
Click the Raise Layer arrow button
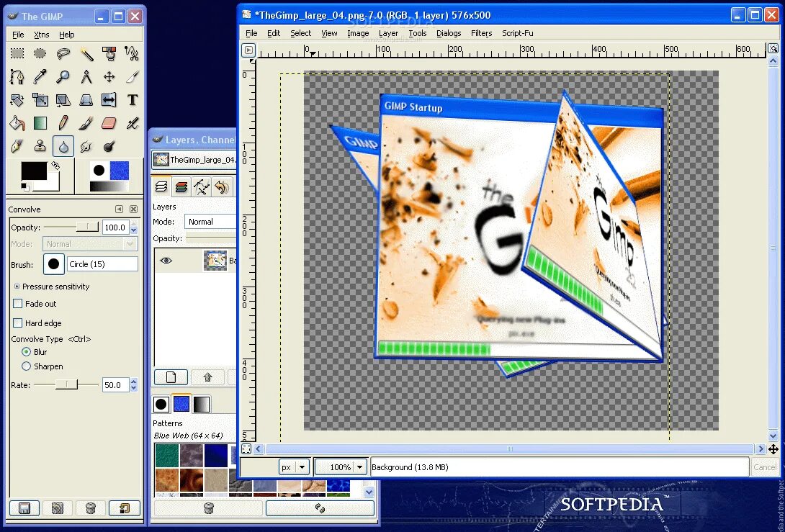(207, 377)
